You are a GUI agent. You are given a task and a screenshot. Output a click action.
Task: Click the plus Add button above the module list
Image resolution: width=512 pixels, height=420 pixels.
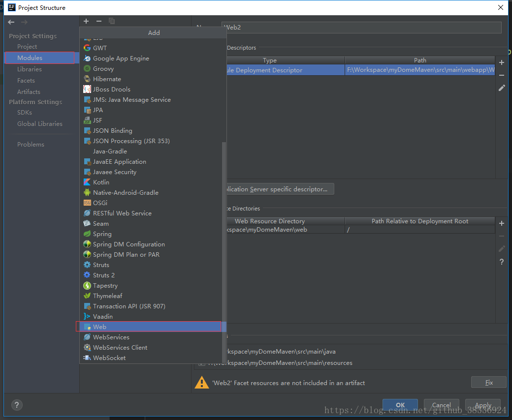click(86, 21)
